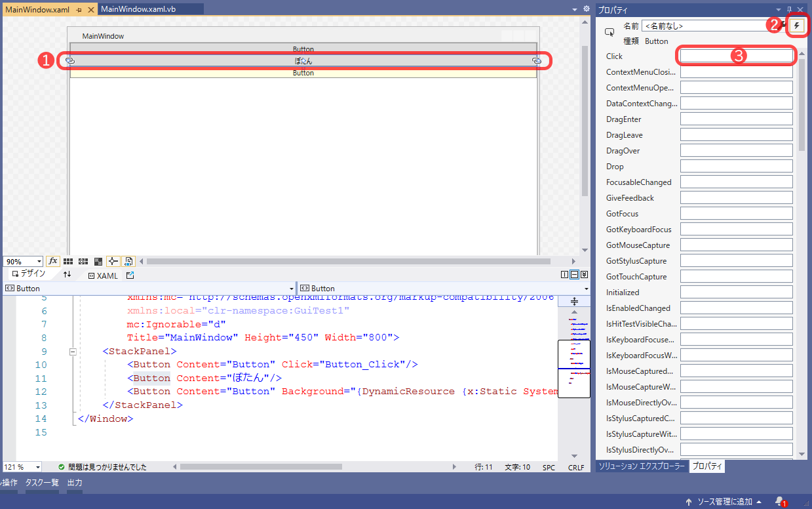Screen dimensions: 812x509
Task: Click inside the Click event input field
Action: 736,56
